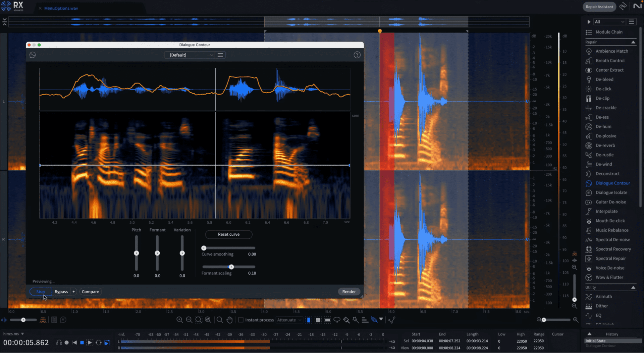Toggle headphone monitoring icon in transport
Screen dimensions: 644x353
[x=59, y=343]
